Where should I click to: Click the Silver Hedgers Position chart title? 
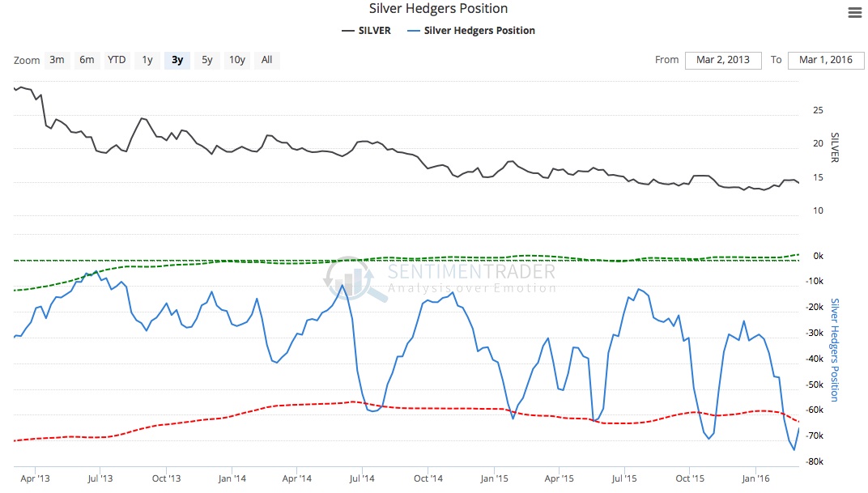click(x=438, y=9)
